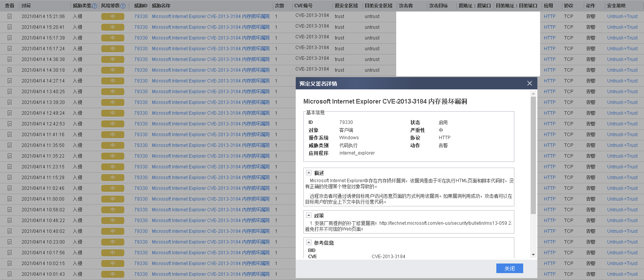
Task: Click help icon beside 威胁类型 header
Action: pos(95,6)
